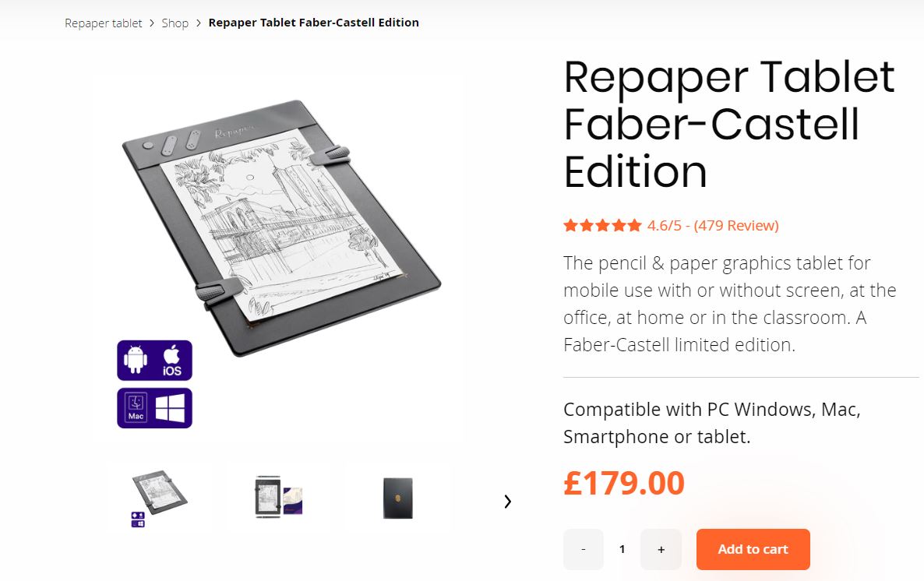Click the chevron after Shop breadcrumb

pos(198,23)
